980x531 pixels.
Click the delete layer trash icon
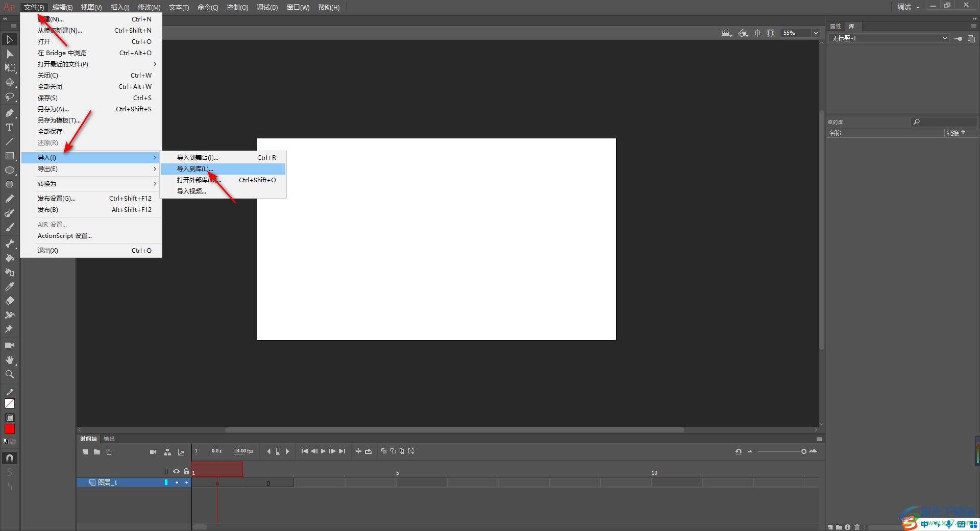[x=109, y=452]
